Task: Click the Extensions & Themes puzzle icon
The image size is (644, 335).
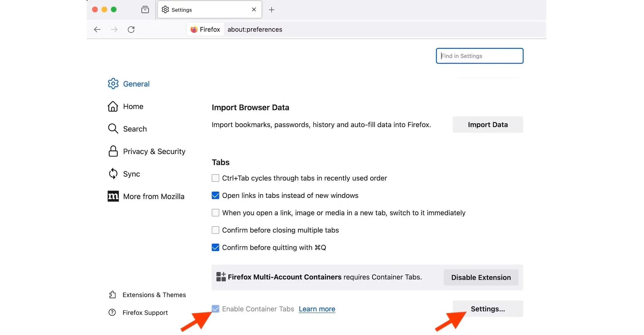Action: [112, 295]
